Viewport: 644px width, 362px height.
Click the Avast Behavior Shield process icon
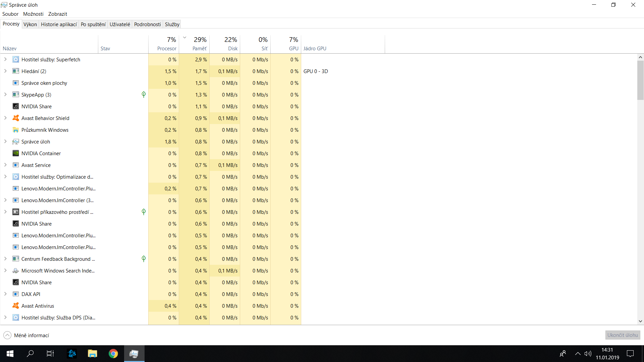click(16, 118)
